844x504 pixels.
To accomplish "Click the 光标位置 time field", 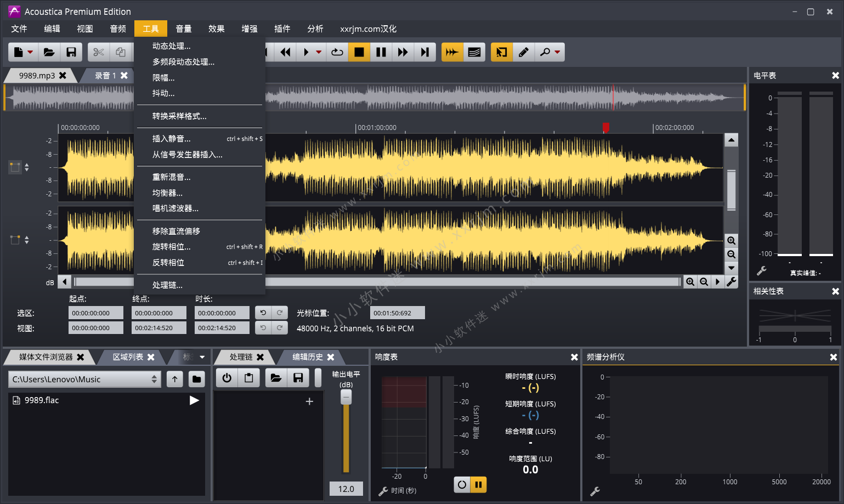I will [398, 313].
